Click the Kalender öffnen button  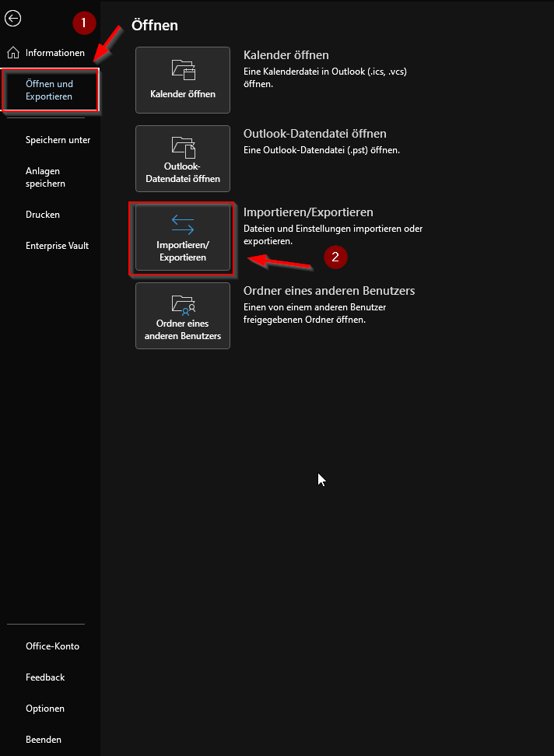(183, 80)
